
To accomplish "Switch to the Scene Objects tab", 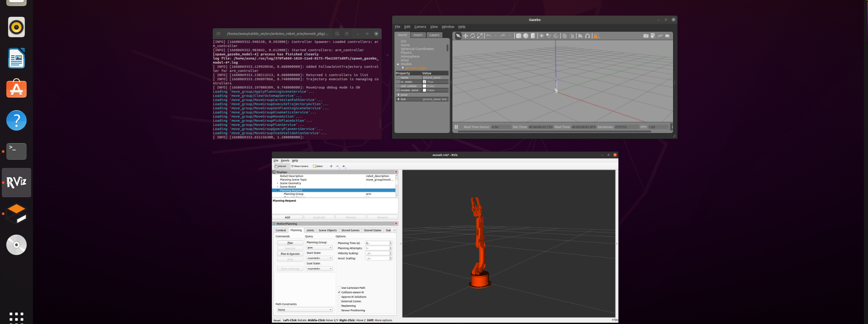I will point(328,230).
